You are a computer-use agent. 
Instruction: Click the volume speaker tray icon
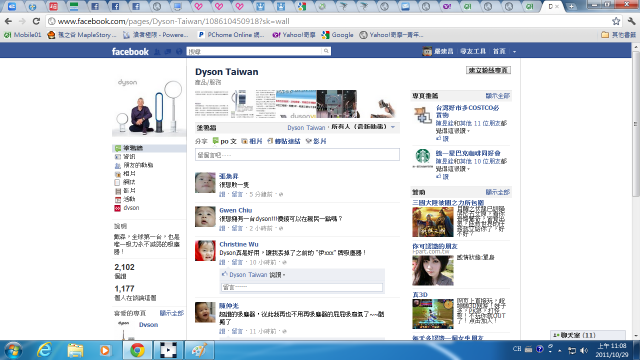pyautogui.click(x=584, y=350)
